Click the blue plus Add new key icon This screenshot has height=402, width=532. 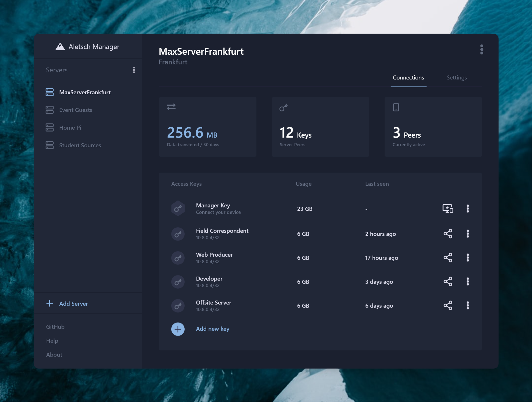[x=178, y=329]
